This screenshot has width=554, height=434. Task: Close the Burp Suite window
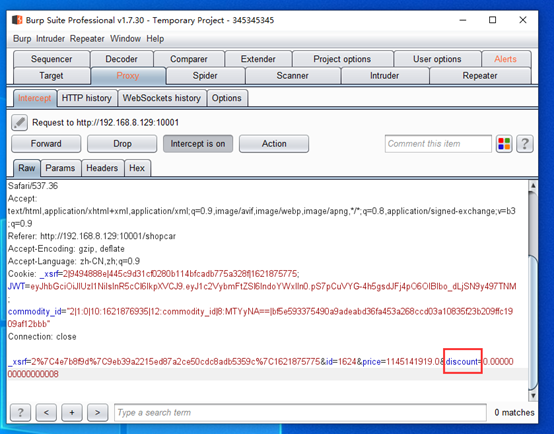pyautogui.click(x=523, y=20)
